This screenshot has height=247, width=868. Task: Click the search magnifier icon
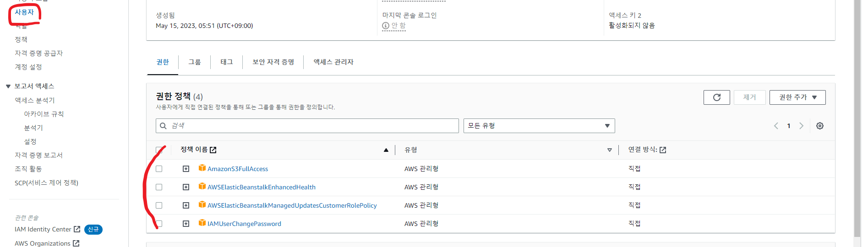[x=163, y=126]
